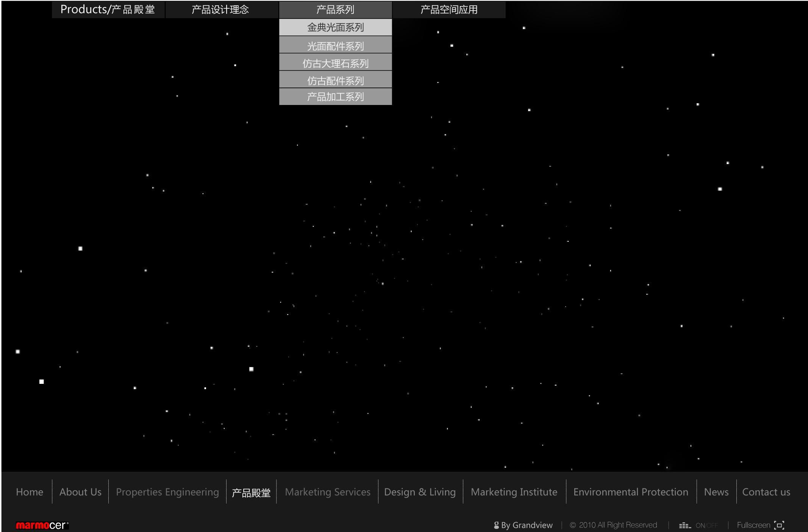
Task: Open the 产品系列 dropdown header
Action: [x=335, y=9]
